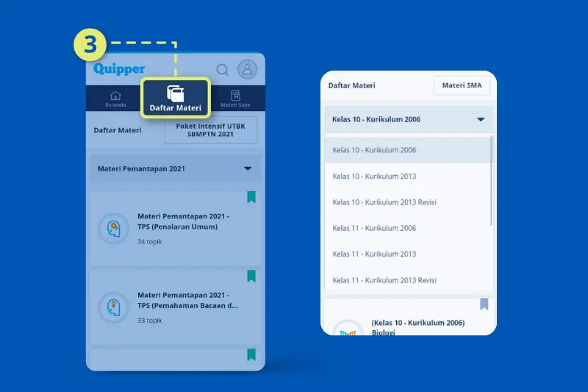Bookmark the Kelas 10 Biologi card
The height and width of the screenshot is (392, 588).
coord(484,304)
